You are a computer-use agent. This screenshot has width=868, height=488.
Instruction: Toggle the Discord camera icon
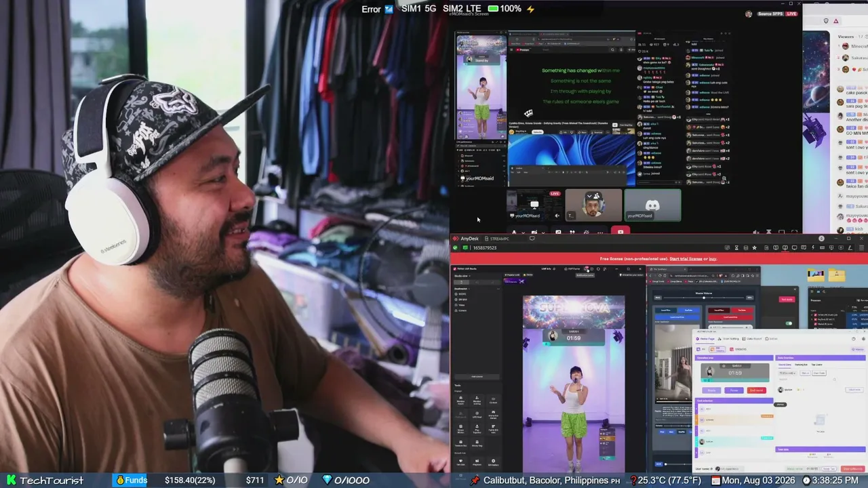(x=534, y=232)
